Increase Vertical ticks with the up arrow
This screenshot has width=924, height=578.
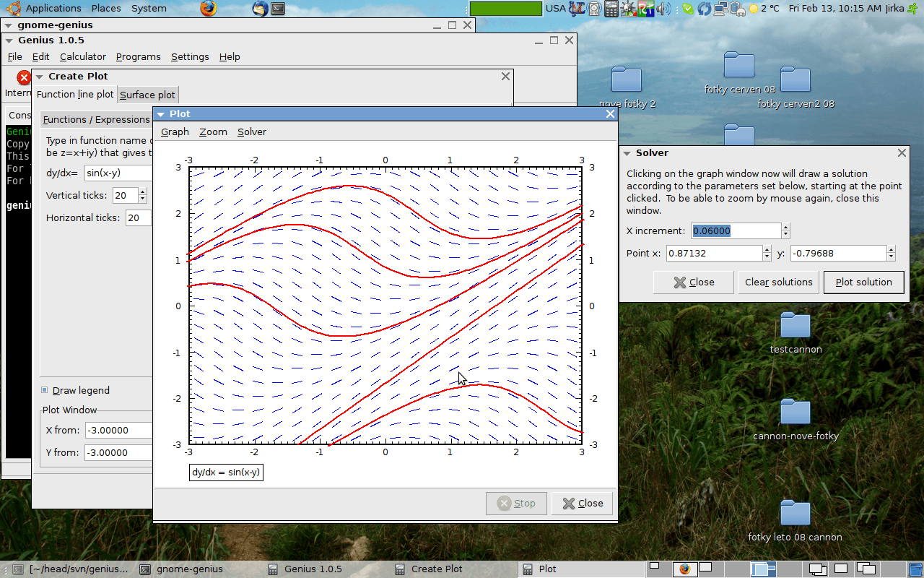pos(141,191)
